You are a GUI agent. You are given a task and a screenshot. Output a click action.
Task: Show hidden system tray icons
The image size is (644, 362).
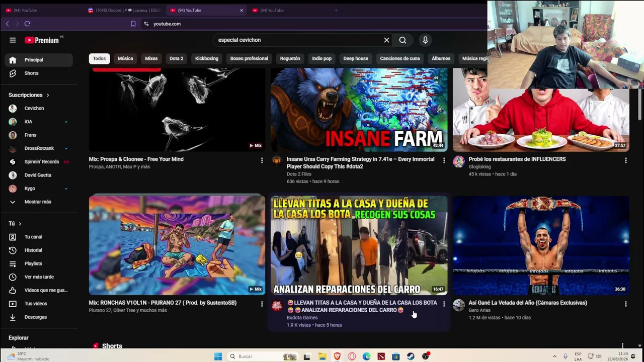pos(554,356)
